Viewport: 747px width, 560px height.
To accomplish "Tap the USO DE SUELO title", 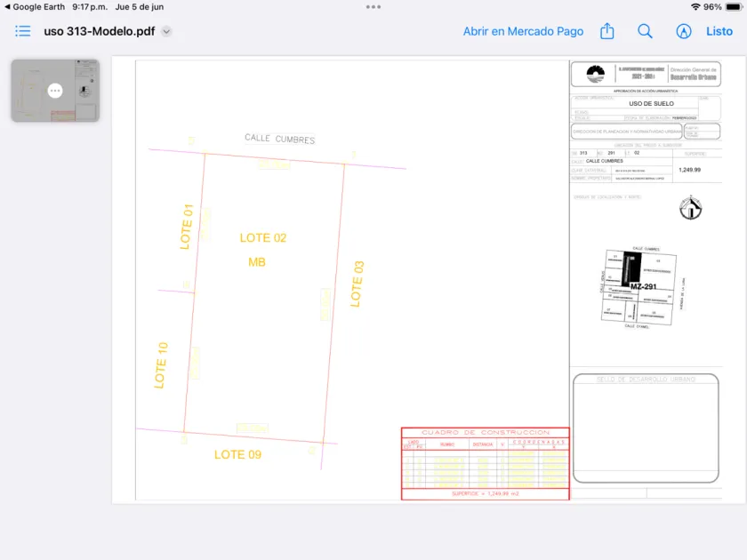I will pos(651,103).
